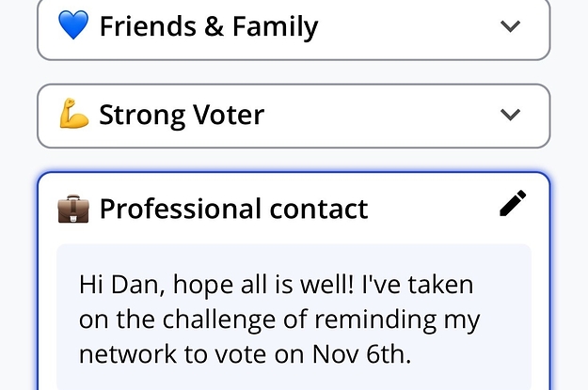Expand the Friends & Family chevron
The image size is (588, 390).
510,26
